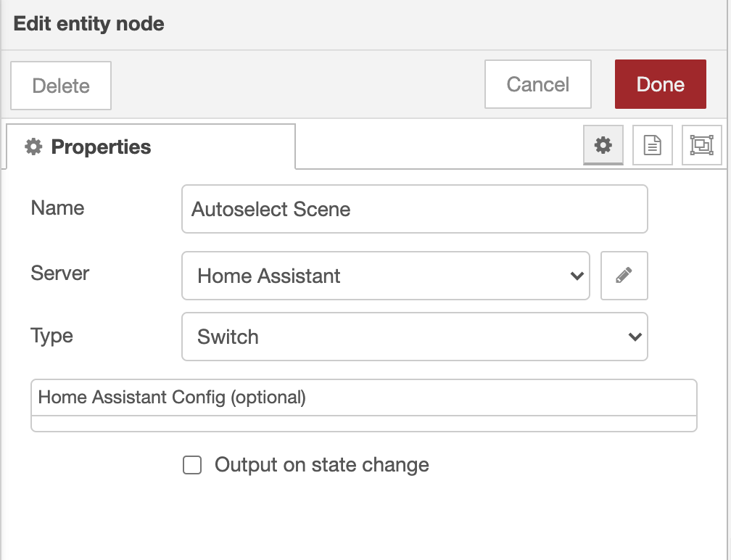Select the Properties gear icon
This screenshot has height=560, width=731.
click(x=603, y=144)
